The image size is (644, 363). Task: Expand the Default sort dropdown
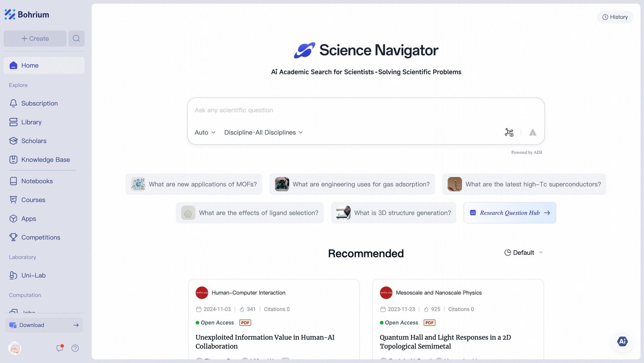524,252
